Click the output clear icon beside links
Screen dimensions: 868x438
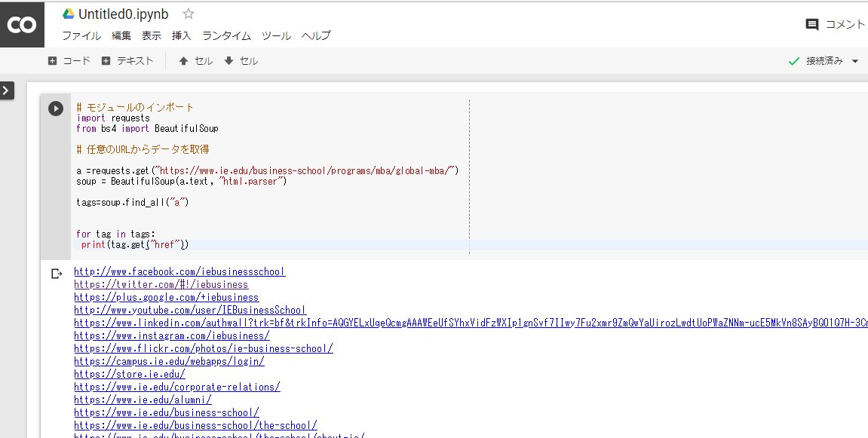pos(57,274)
